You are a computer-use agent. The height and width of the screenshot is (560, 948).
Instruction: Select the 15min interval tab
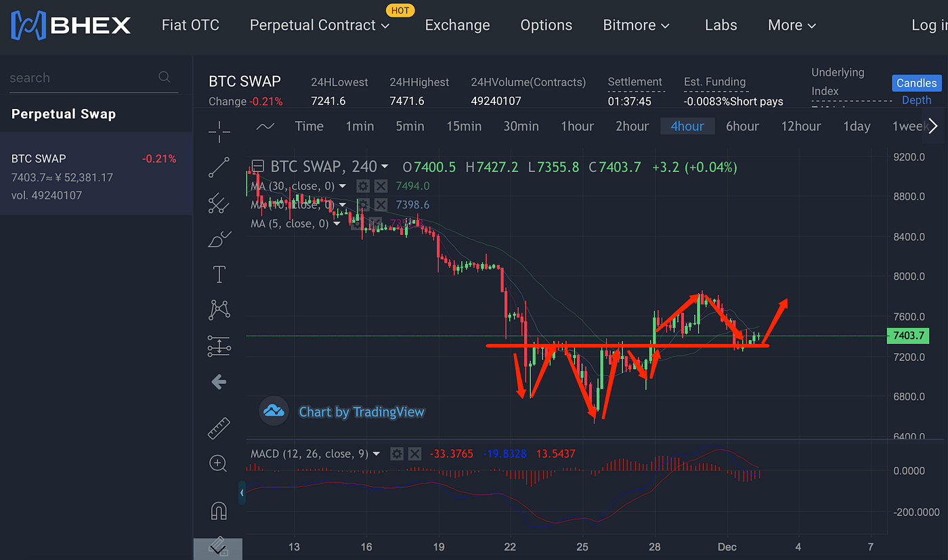[x=464, y=126]
